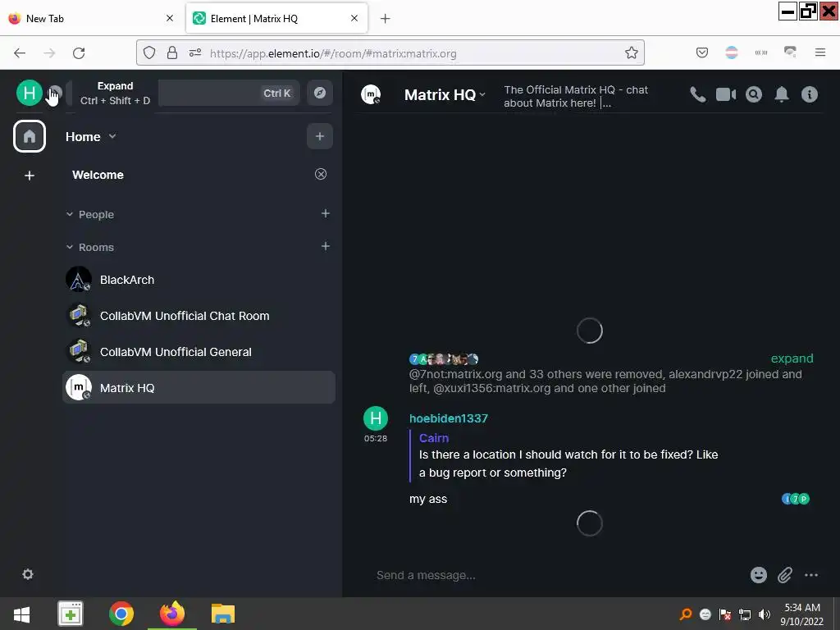
Task: Click hoebiden1337's avatar in the timeline
Action: pyautogui.click(x=376, y=418)
